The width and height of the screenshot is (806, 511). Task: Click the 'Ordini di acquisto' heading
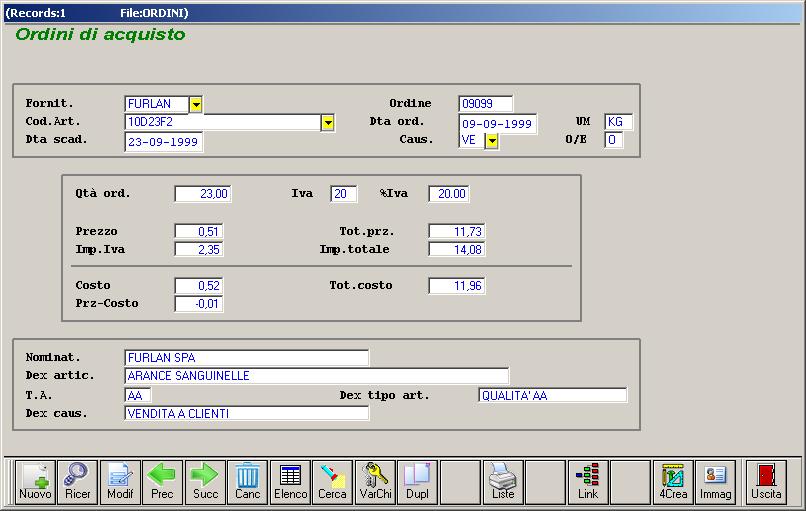[x=100, y=34]
